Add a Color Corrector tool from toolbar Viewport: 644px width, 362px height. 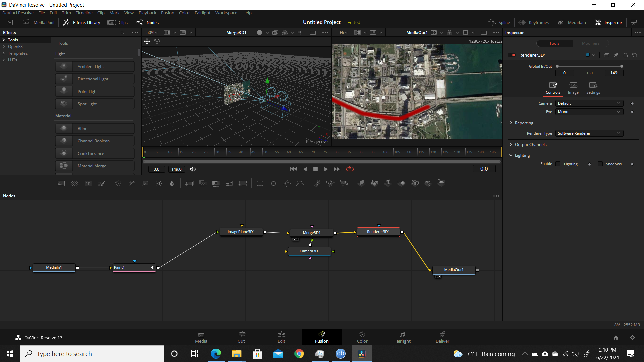[x=118, y=183]
